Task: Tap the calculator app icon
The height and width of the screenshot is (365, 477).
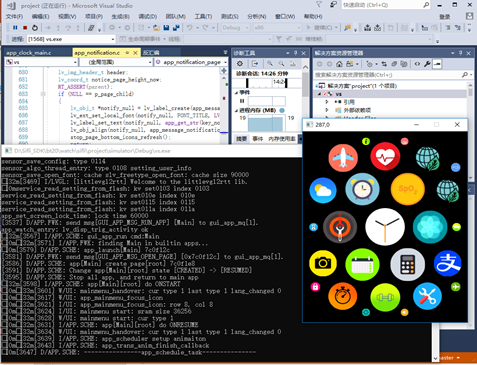Action: [x=407, y=265]
